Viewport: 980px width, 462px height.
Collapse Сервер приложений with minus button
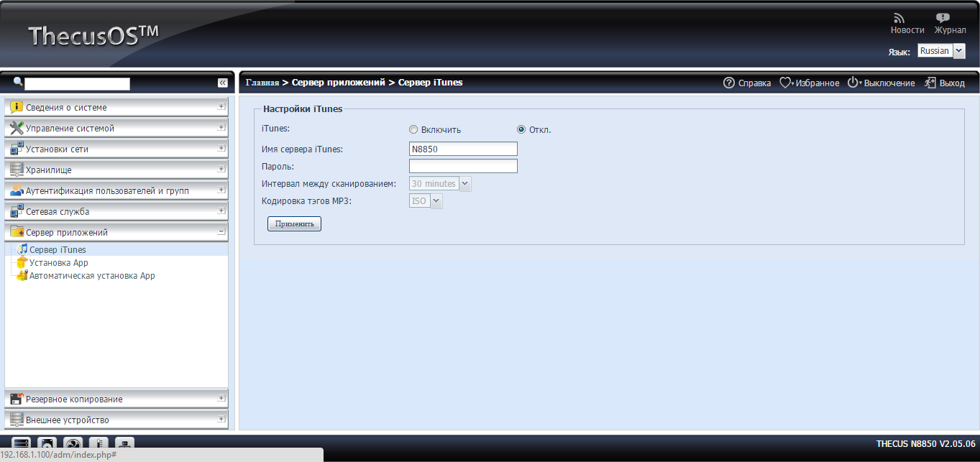(x=221, y=231)
